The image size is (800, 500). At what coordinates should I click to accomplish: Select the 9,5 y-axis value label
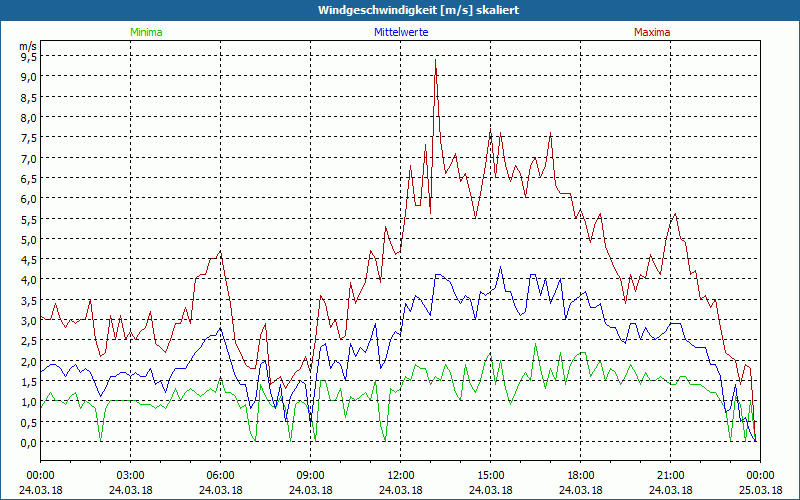[x=28, y=56]
